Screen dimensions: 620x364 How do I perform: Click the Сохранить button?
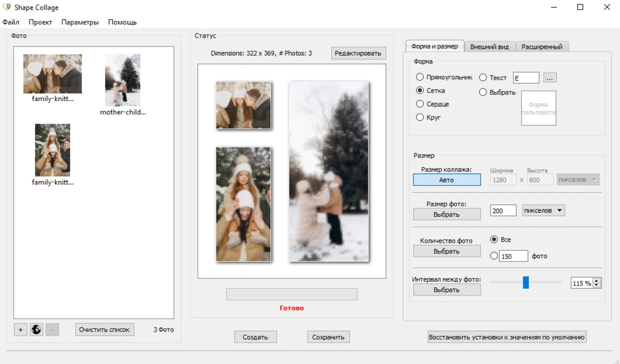coord(328,337)
